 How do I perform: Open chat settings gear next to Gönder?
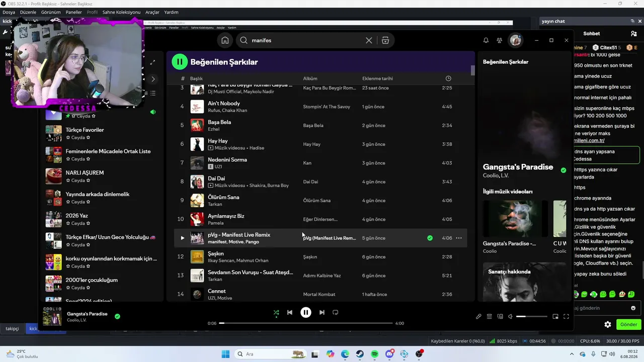click(x=608, y=324)
